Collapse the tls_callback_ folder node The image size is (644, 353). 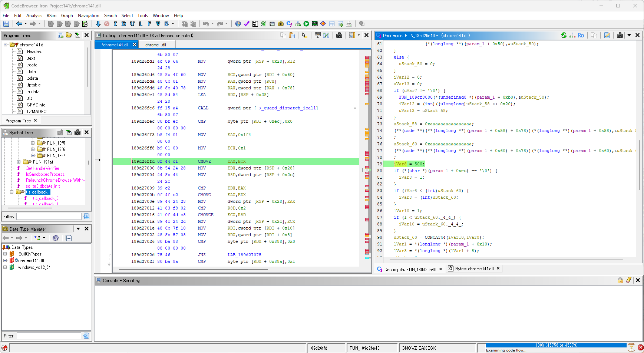(x=12, y=192)
